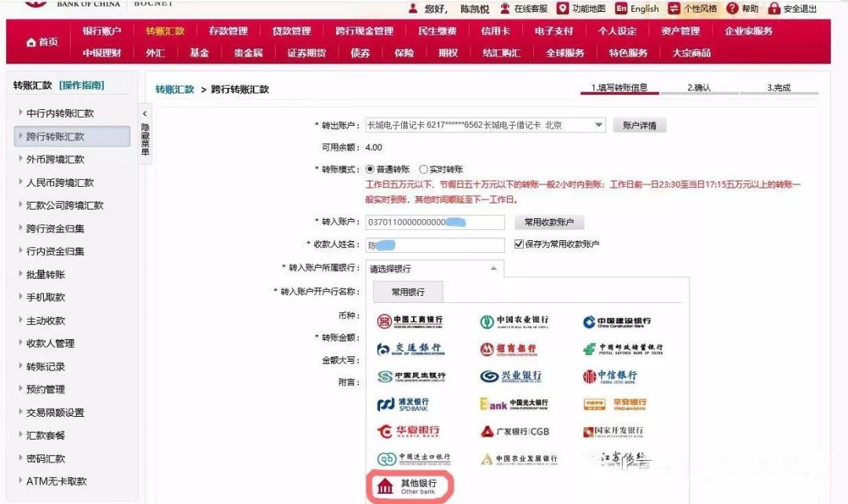848x504 pixels.
Task: Open 转账记录 in sidebar
Action: tap(46, 366)
